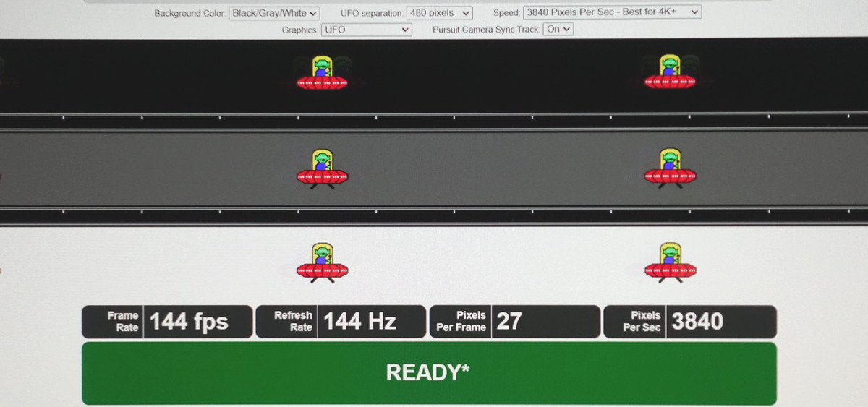
Task: Click the left UFO in the gray band
Action: 323,168
